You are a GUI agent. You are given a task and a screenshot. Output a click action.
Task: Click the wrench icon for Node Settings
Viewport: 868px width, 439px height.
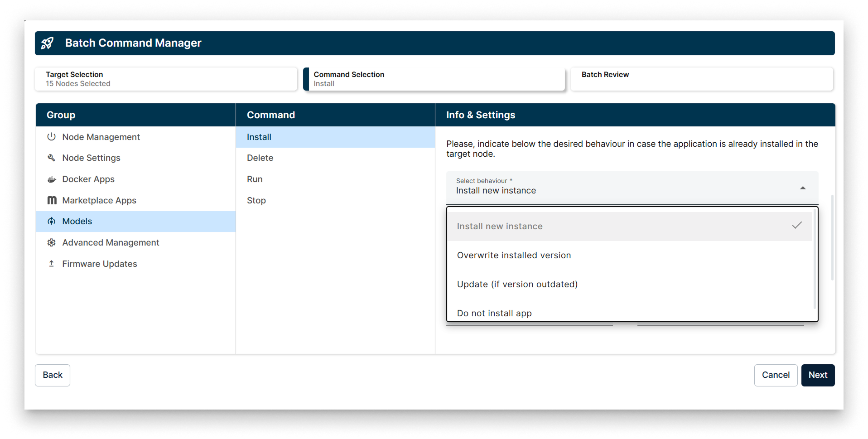pyautogui.click(x=51, y=158)
